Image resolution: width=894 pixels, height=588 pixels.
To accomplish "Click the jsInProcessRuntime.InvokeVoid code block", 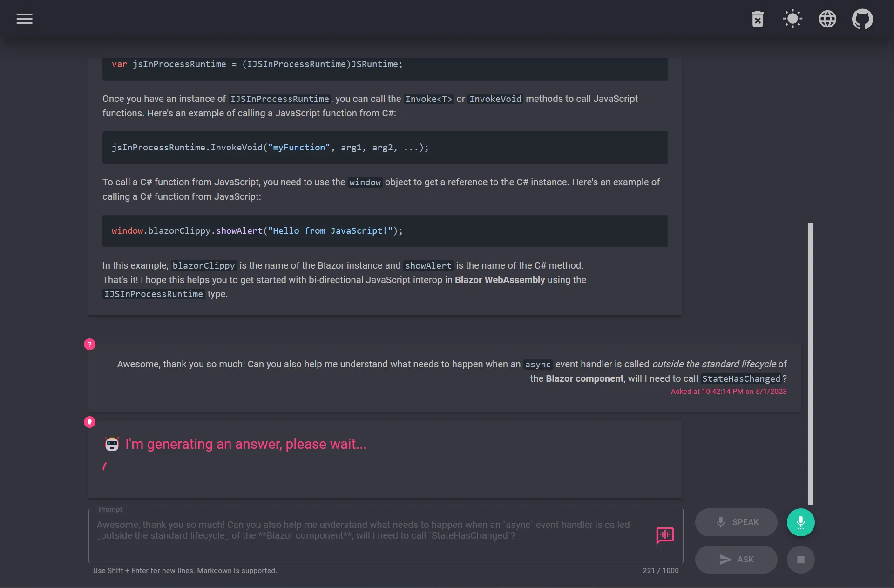I will [x=385, y=148].
